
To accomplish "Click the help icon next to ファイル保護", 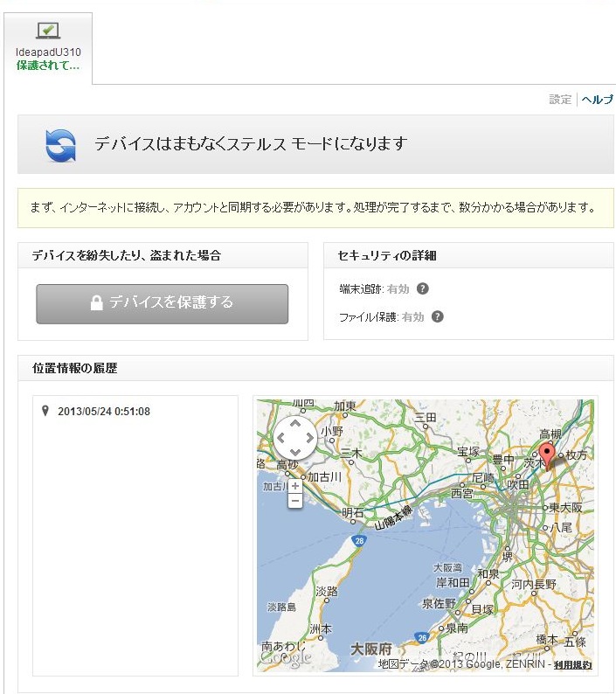I will [437, 316].
